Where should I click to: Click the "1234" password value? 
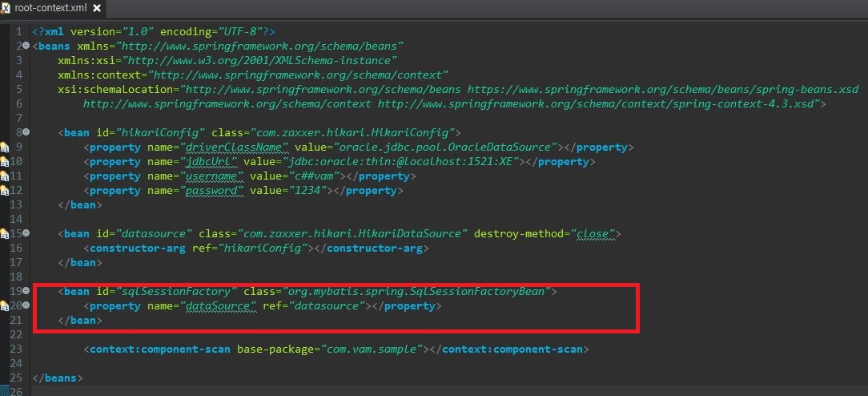[307, 191]
